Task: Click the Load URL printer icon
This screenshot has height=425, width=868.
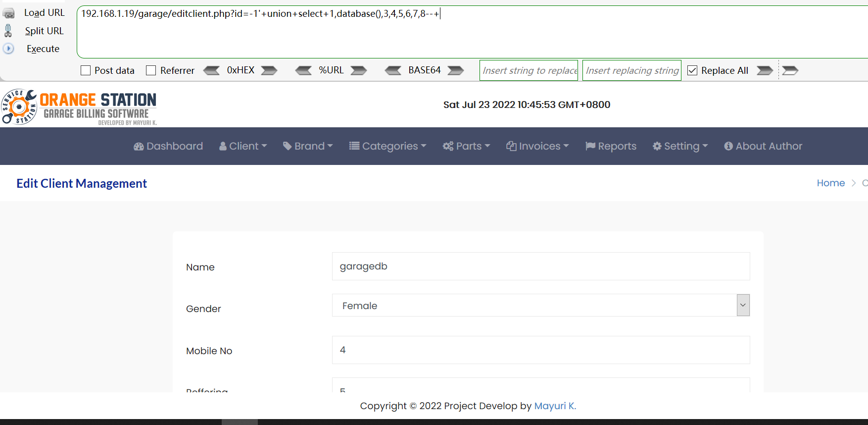Action: tap(8, 13)
